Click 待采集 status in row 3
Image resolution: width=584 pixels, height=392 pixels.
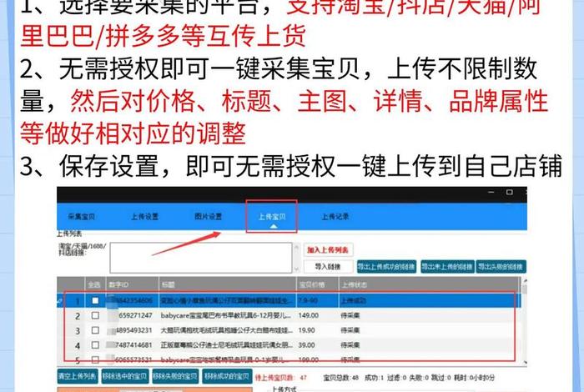pyautogui.click(x=350, y=330)
